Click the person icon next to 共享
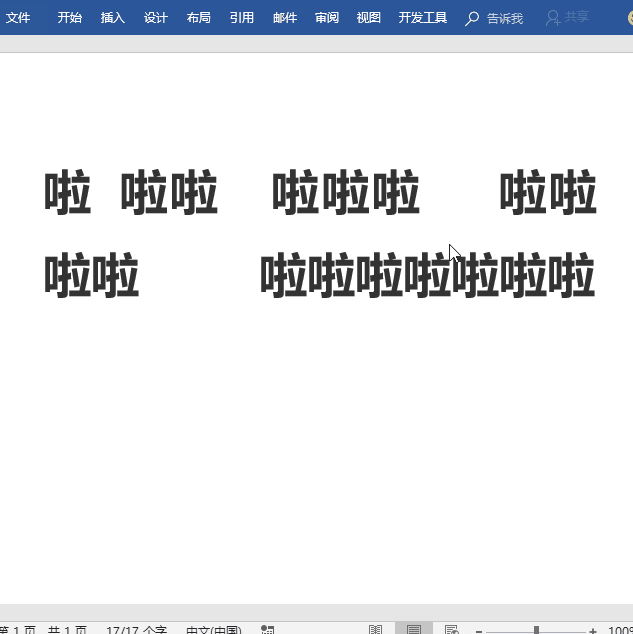 pyautogui.click(x=553, y=18)
